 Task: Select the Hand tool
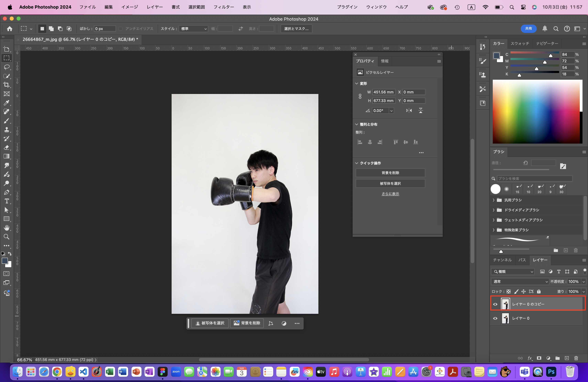7,228
